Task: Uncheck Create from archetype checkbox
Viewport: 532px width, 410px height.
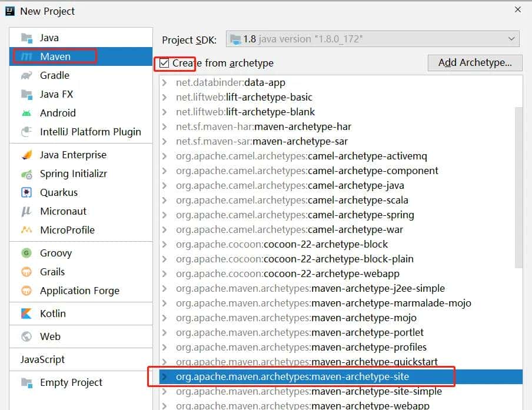Action: tap(164, 63)
